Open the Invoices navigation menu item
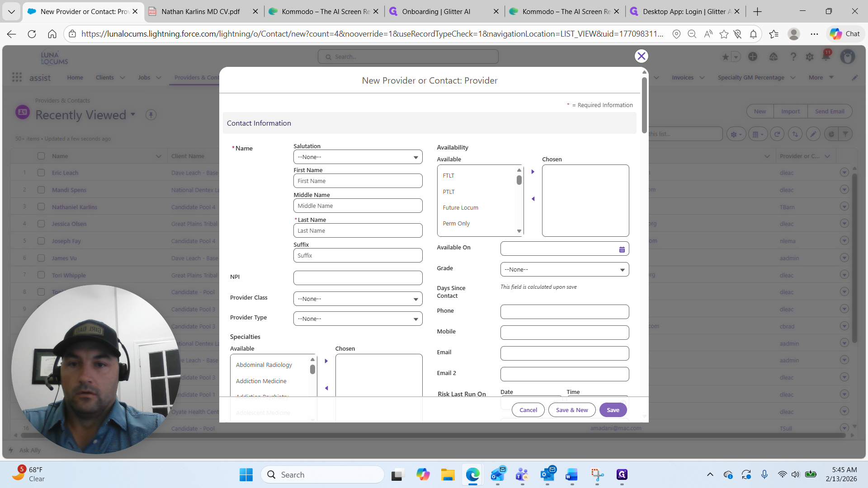This screenshot has height=488, width=868. [x=682, y=77]
